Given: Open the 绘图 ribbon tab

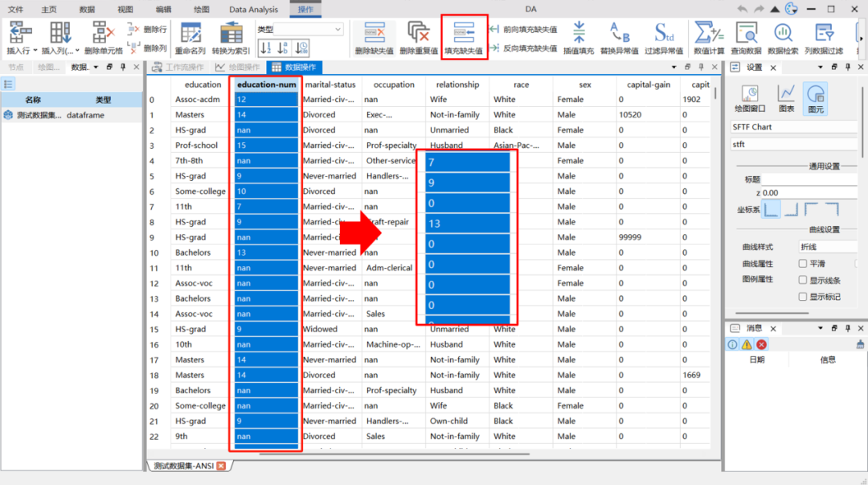Looking at the screenshot, I should click(202, 10).
